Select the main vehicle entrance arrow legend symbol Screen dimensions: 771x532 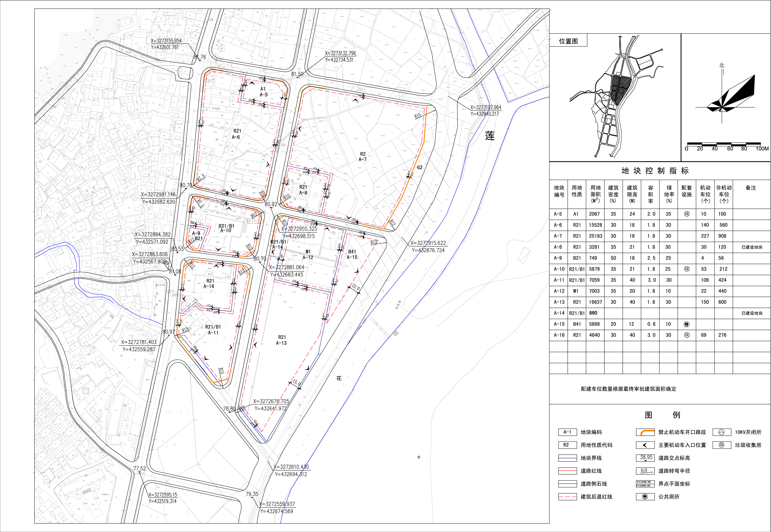click(x=645, y=445)
